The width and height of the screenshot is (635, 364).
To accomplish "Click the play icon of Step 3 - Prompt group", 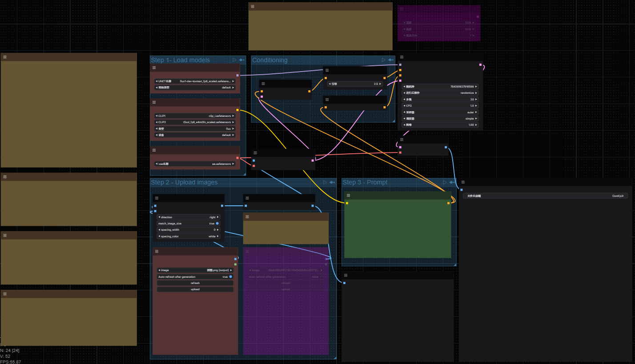I will (x=445, y=182).
